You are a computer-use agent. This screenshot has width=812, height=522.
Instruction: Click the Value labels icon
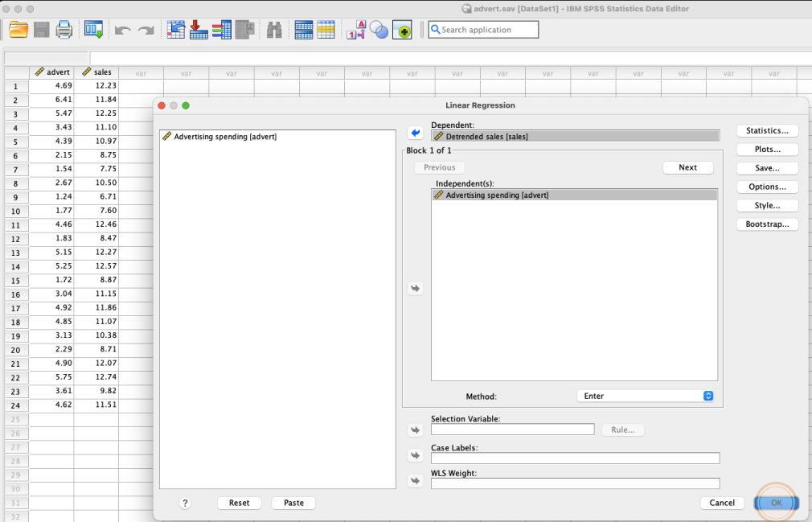tap(356, 30)
